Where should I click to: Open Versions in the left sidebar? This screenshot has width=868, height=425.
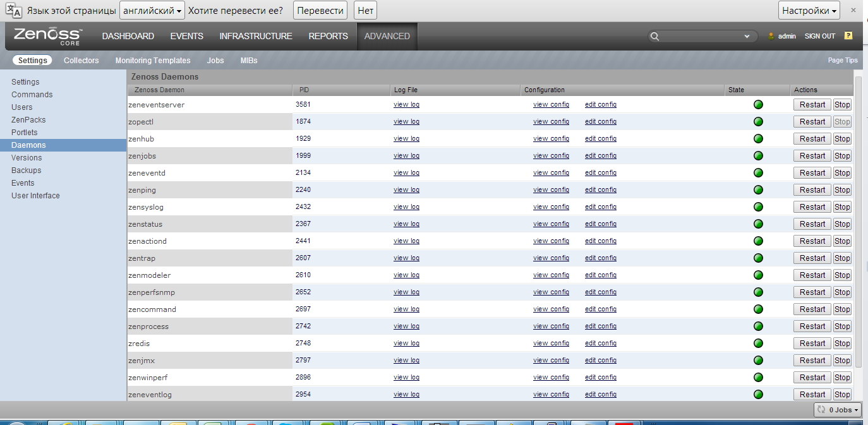click(x=27, y=158)
